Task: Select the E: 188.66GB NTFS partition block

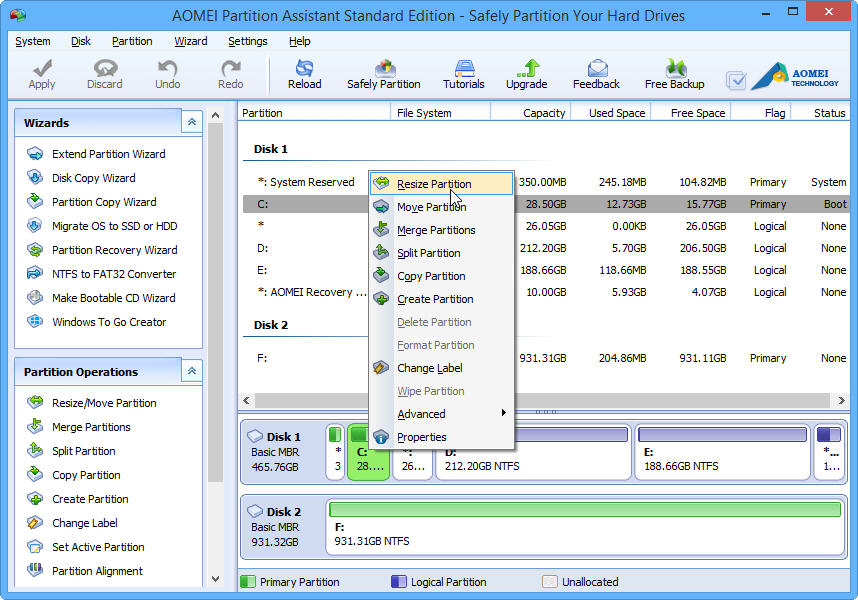Action: [x=722, y=453]
